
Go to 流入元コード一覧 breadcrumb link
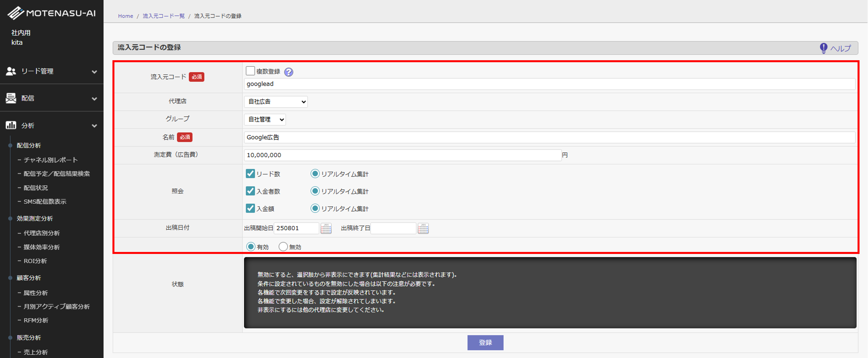163,16
